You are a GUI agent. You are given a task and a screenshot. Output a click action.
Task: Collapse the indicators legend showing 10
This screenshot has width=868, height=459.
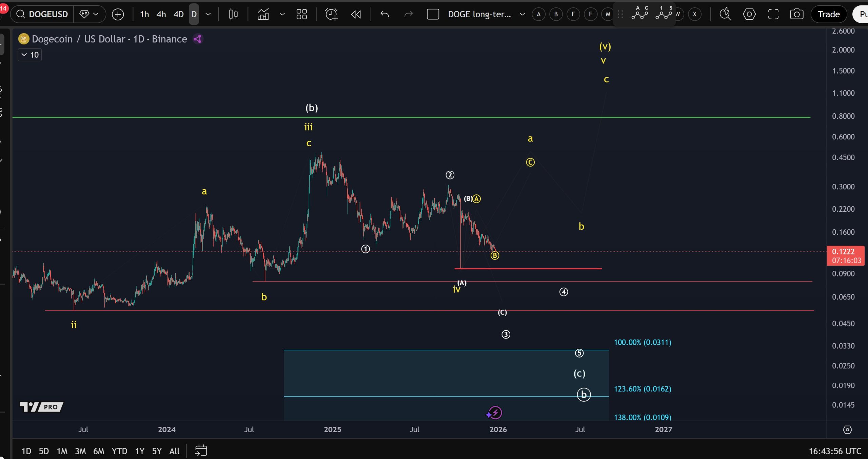point(29,54)
